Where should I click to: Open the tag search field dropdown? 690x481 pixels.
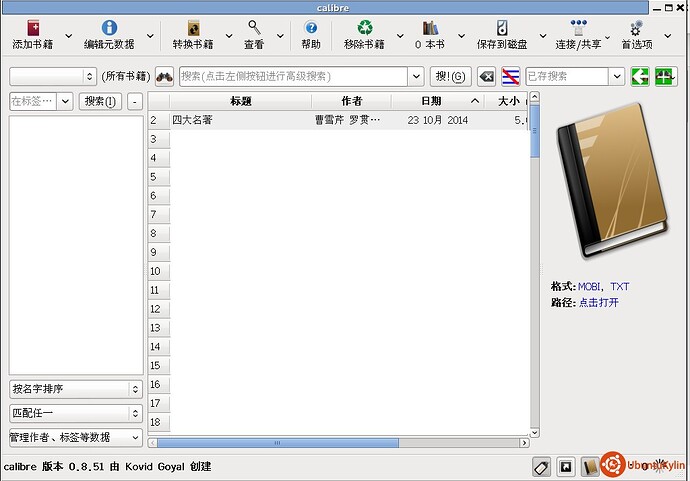[65, 101]
